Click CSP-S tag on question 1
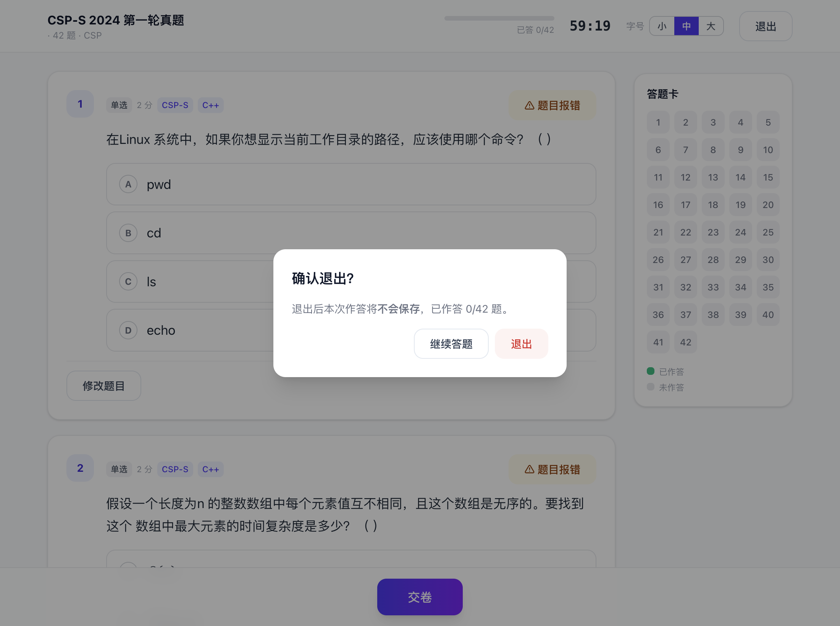This screenshot has width=840, height=626. (x=175, y=105)
